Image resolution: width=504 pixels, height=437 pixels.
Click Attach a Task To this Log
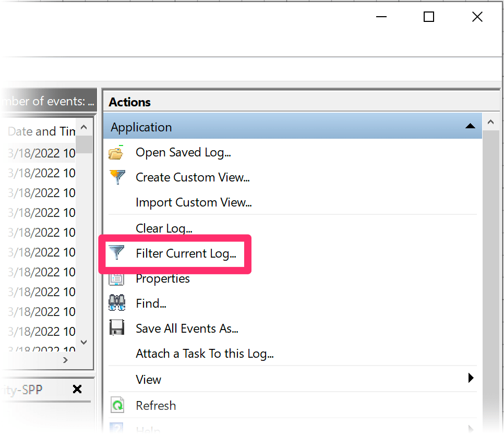(x=205, y=353)
